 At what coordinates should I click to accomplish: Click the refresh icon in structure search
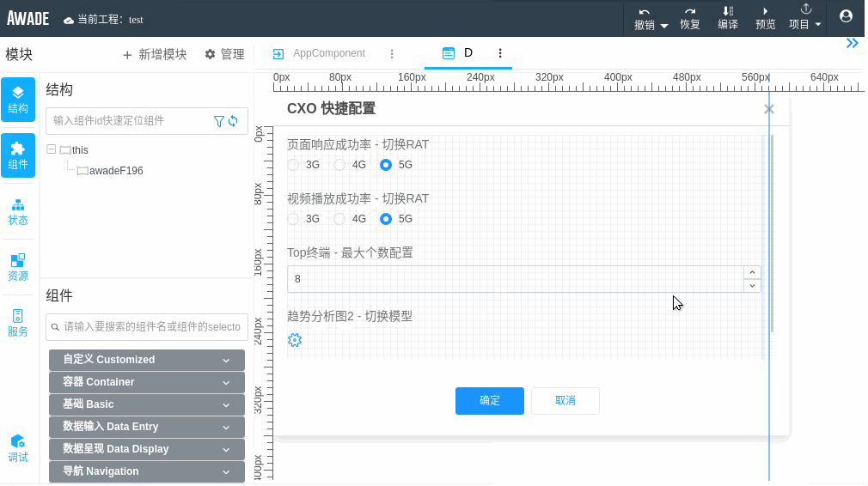click(x=233, y=121)
